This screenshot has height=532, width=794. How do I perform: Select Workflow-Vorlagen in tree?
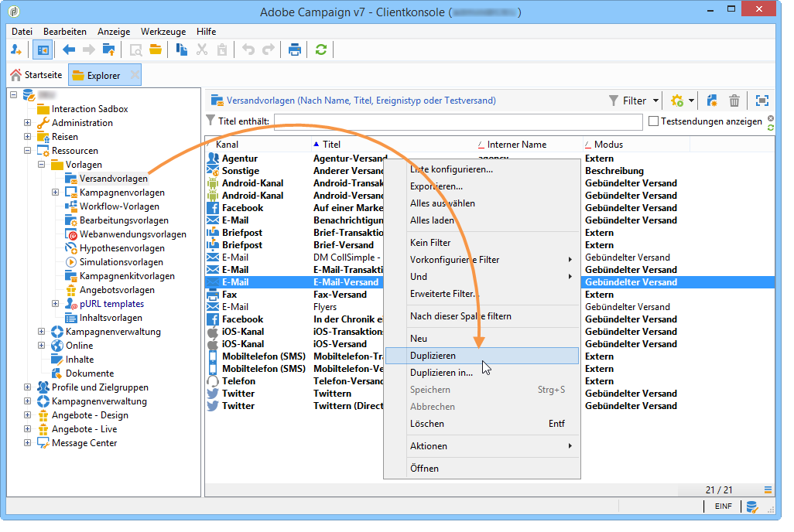[119, 206]
